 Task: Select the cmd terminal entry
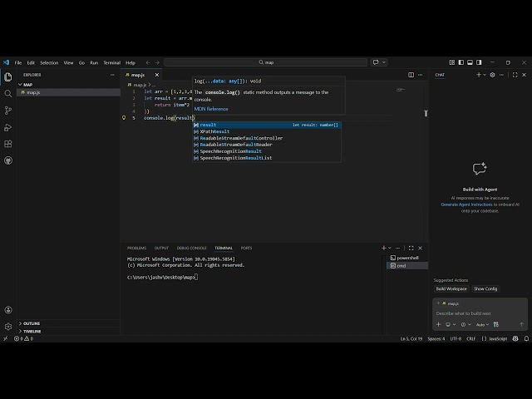[407, 266]
